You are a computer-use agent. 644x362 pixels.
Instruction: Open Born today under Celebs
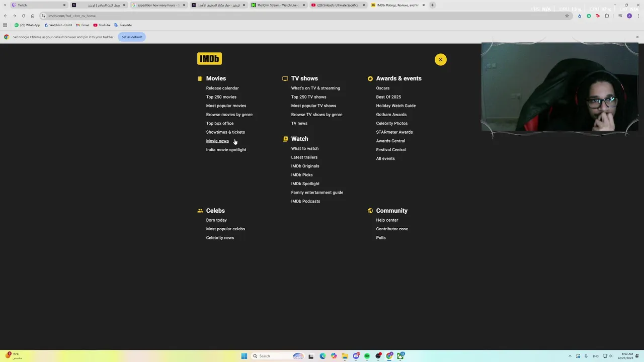[216, 220]
